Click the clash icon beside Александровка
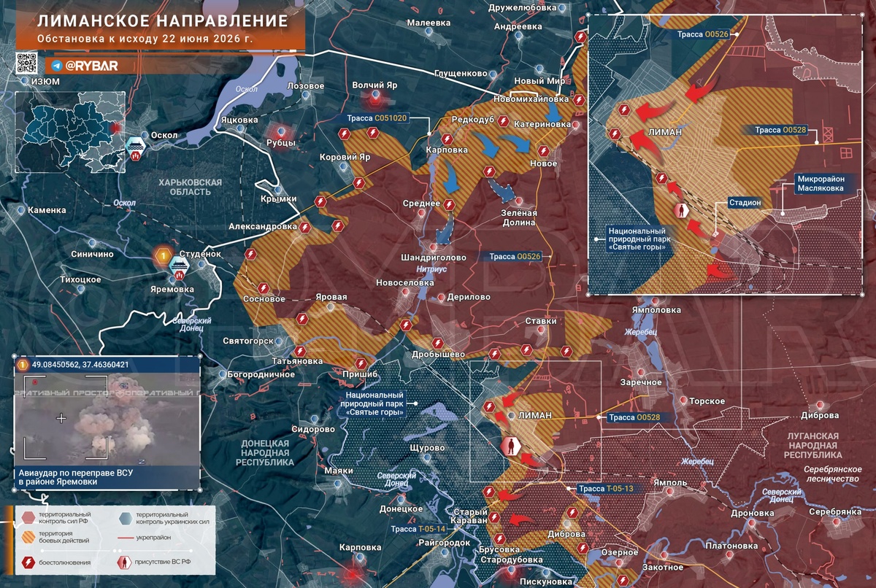This screenshot has height=588, width=876. [x=305, y=227]
